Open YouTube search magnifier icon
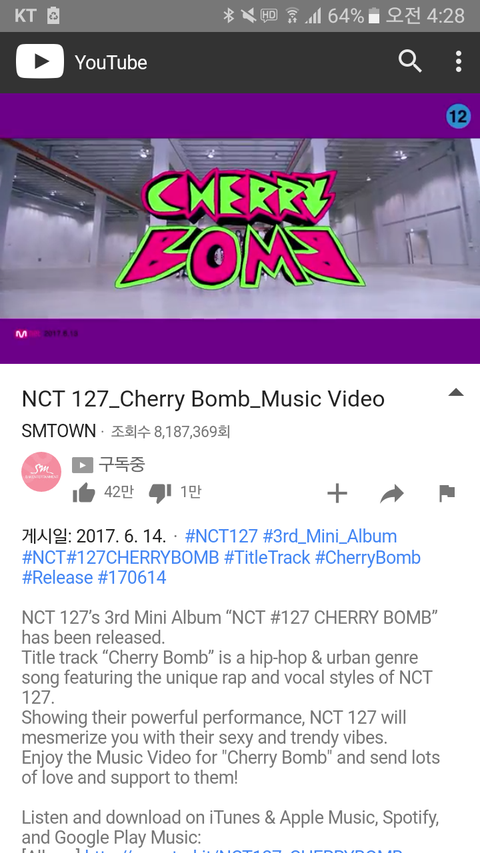The image size is (480, 853). (410, 61)
